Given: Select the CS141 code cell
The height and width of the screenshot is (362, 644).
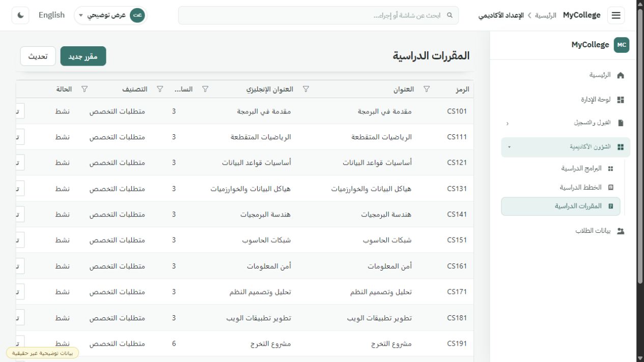Looking at the screenshot, I should 457,215.
